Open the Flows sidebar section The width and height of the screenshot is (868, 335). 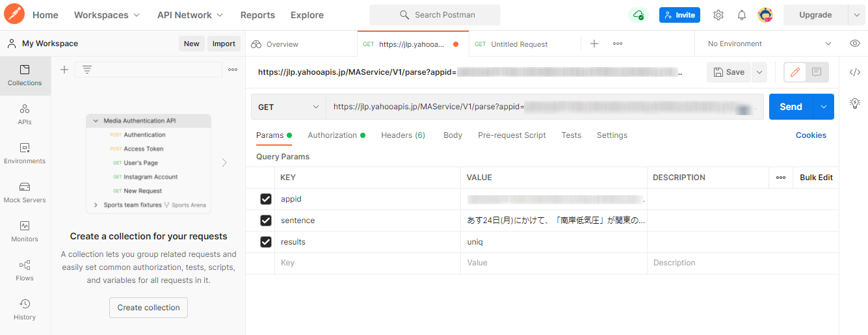[x=25, y=271]
